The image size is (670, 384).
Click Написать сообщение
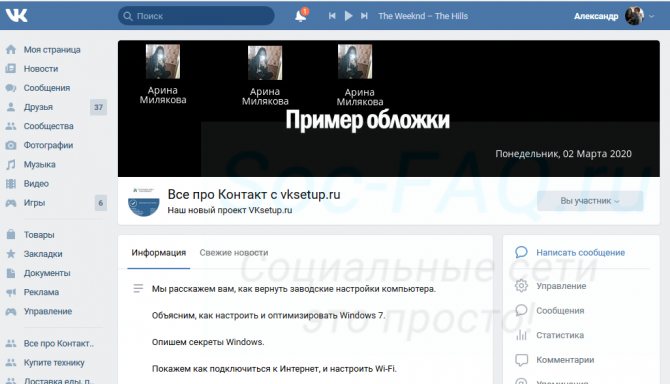[x=580, y=252]
